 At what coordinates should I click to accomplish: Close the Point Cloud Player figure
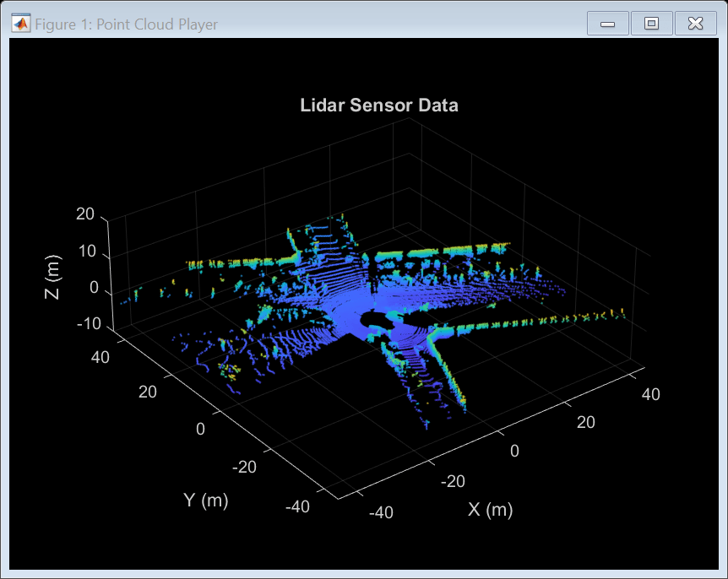pos(695,23)
